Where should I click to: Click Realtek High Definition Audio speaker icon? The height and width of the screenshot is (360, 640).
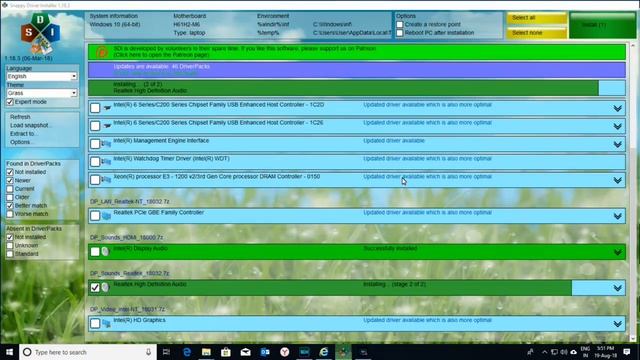point(105,287)
